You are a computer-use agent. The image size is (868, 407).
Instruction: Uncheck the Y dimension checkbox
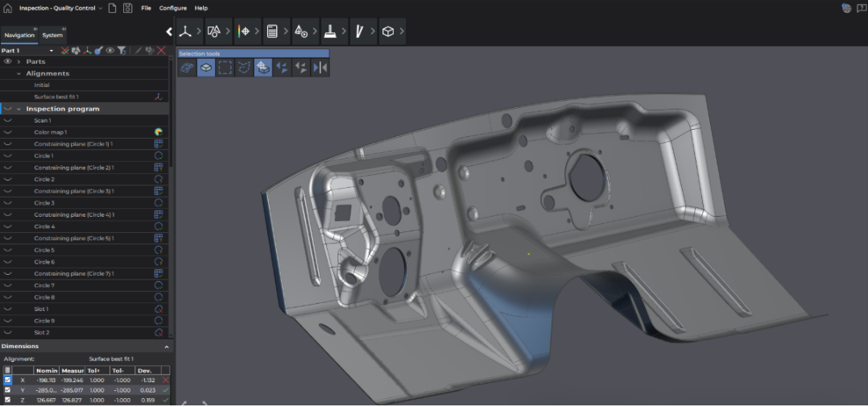[x=7, y=389]
